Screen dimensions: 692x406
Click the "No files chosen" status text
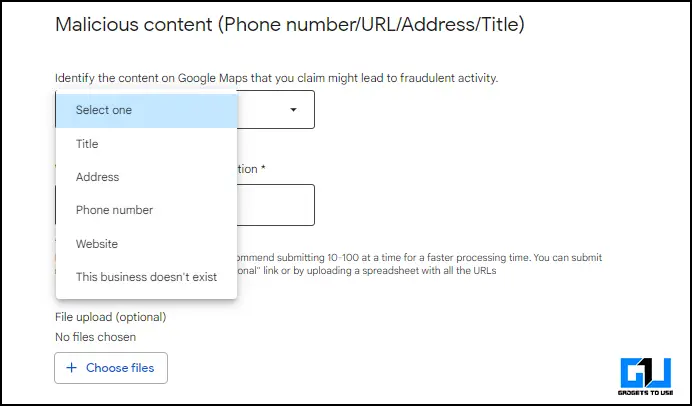click(95, 337)
